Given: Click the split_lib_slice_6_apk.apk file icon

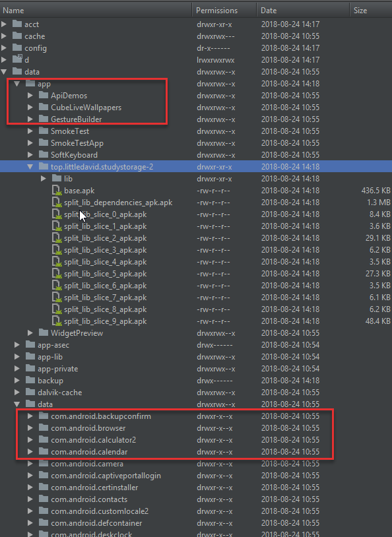Looking at the screenshot, I should tap(57, 286).
